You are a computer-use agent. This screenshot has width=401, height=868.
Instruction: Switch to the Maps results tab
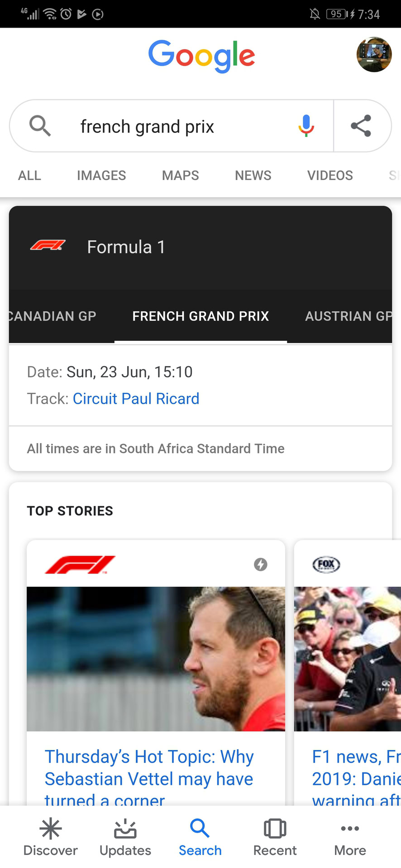point(180,175)
